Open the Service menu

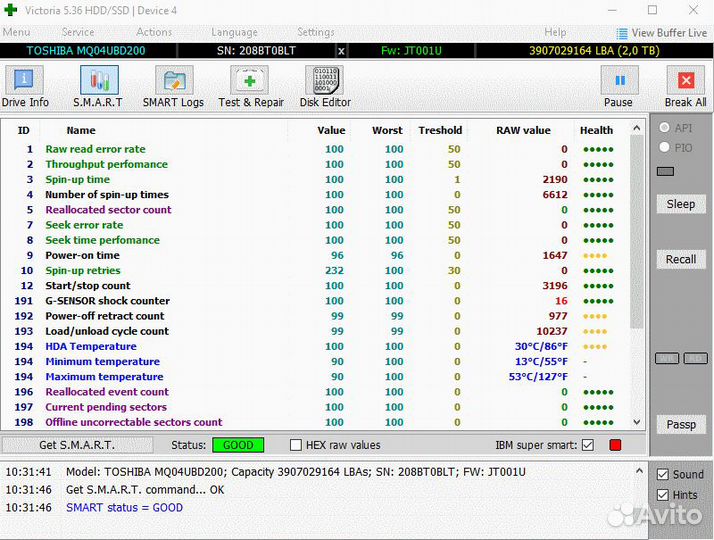point(78,32)
